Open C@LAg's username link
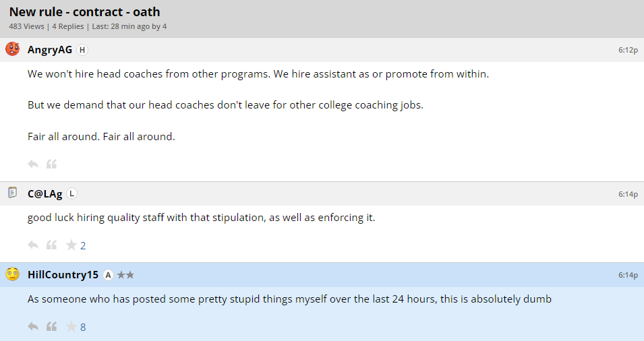The image size is (644, 341). pos(45,194)
